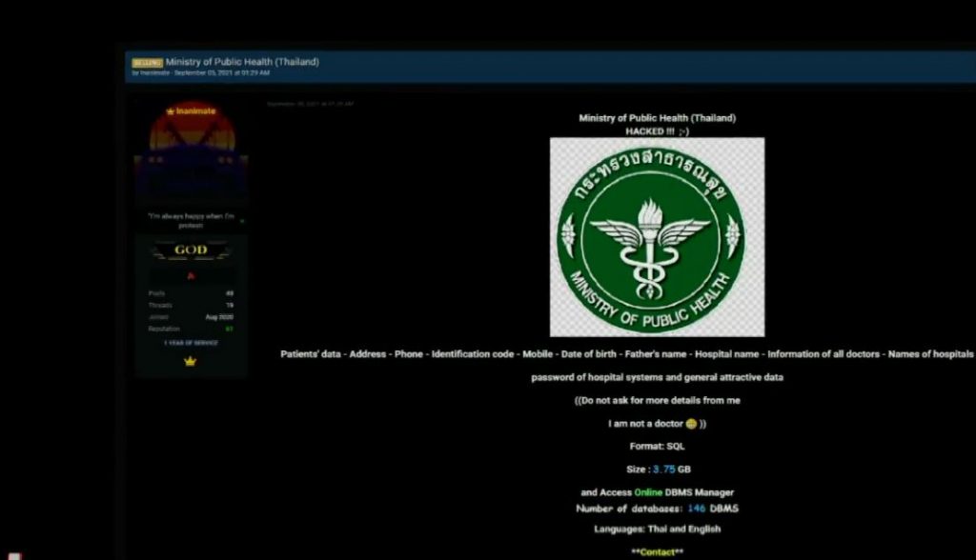
Task: Click the 1 Year of Service award text
Action: [x=191, y=343]
